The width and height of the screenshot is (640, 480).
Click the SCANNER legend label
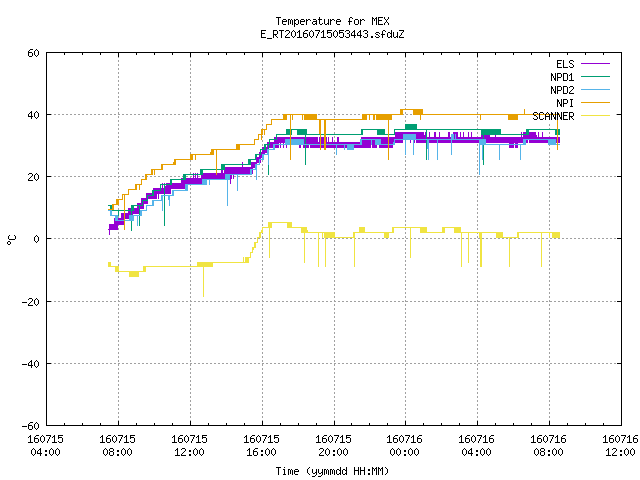[x=553, y=116]
